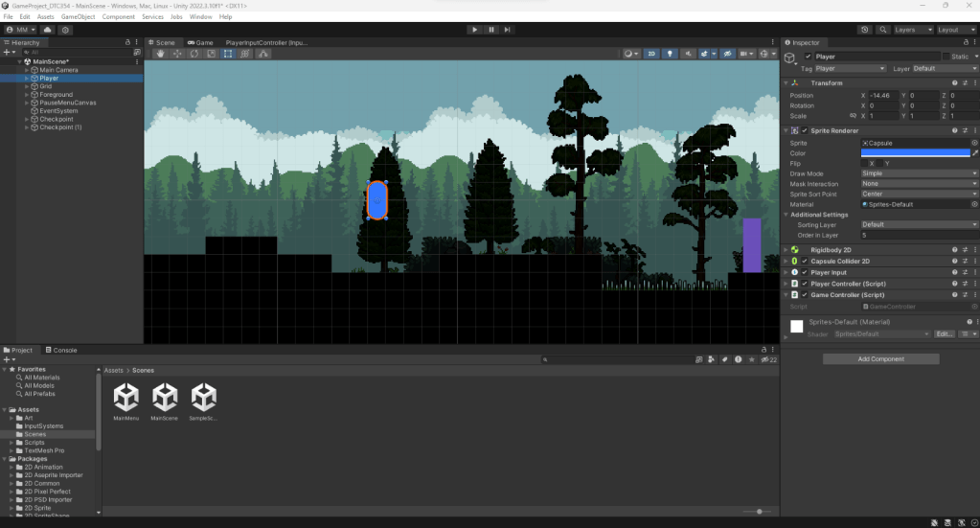
Task: Expand the Rigidbody 2D component
Action: click(786, 249)
